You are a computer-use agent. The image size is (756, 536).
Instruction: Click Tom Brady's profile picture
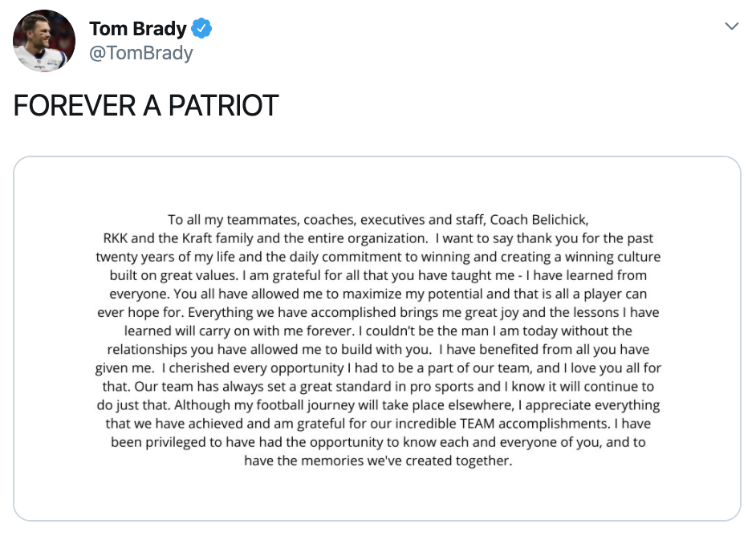click(44, 41)
